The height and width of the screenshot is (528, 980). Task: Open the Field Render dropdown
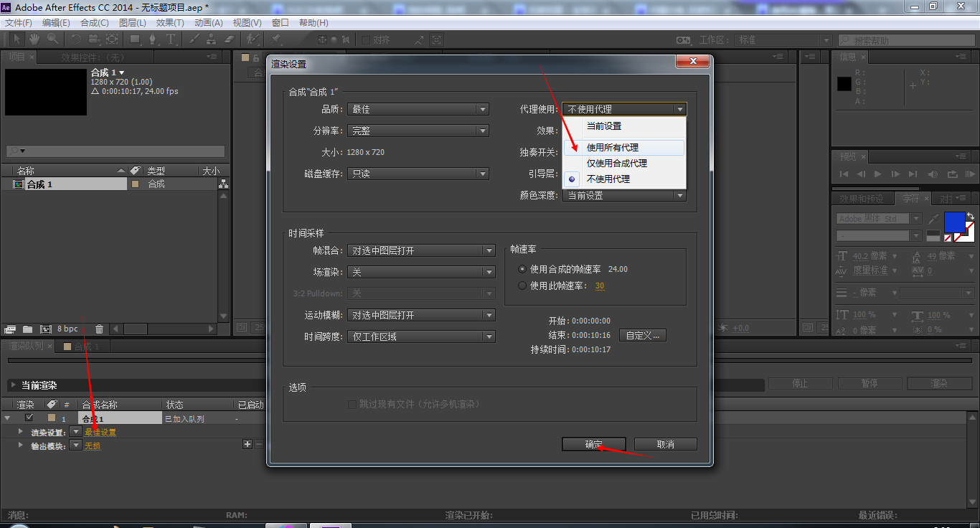pyautogui.click(x=421, y=272)
